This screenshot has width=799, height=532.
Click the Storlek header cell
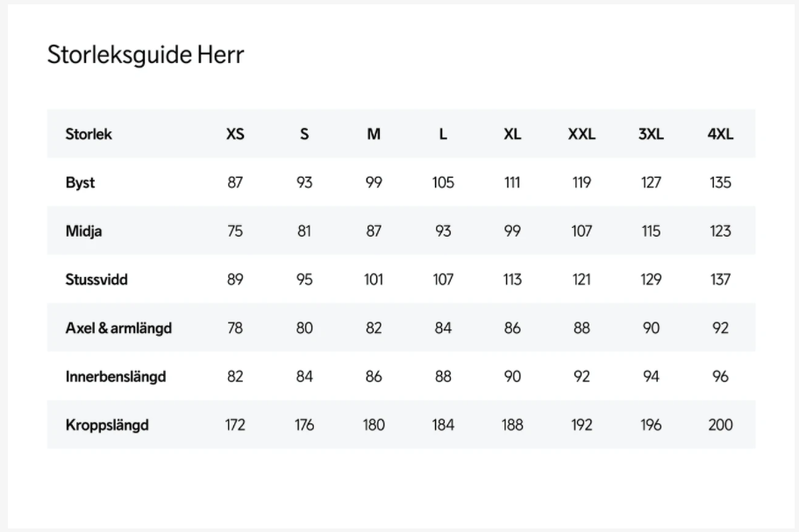click(x=89, y=134)
